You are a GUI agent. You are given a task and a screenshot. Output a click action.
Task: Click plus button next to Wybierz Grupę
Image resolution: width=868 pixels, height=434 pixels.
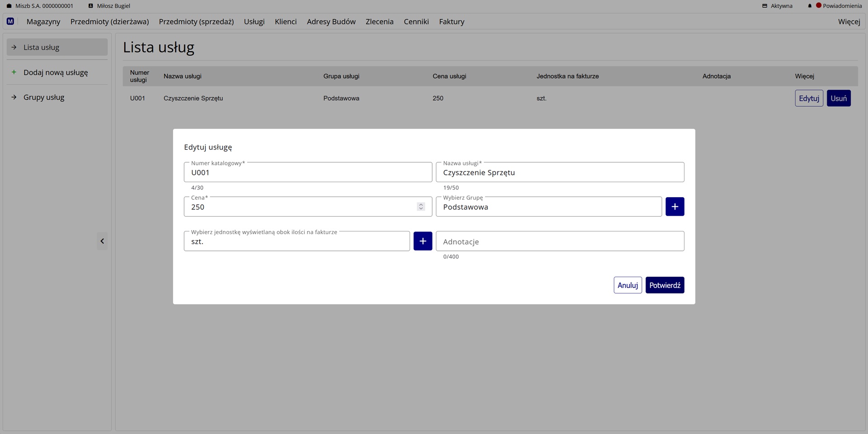675,207
